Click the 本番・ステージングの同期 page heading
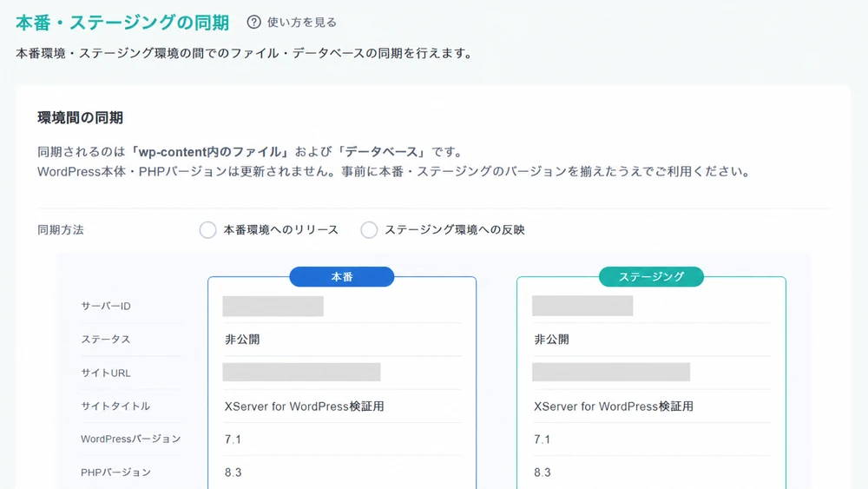This screenshot has width=868, height=489. pyautogui.click(x=122, y=23)
